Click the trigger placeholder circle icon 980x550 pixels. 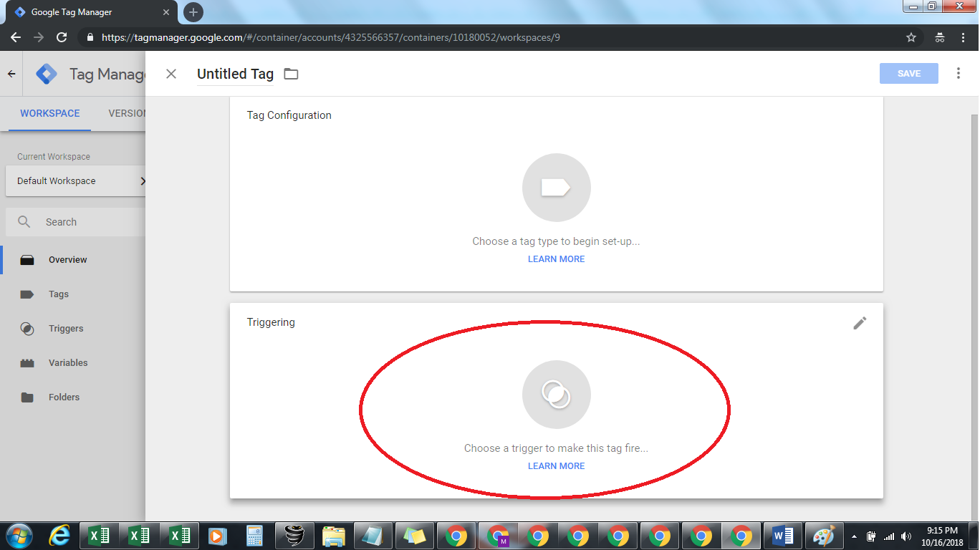556,395
